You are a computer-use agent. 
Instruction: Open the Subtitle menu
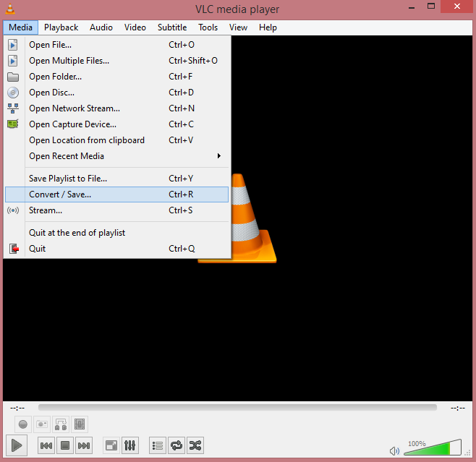[x=171, y=27]
